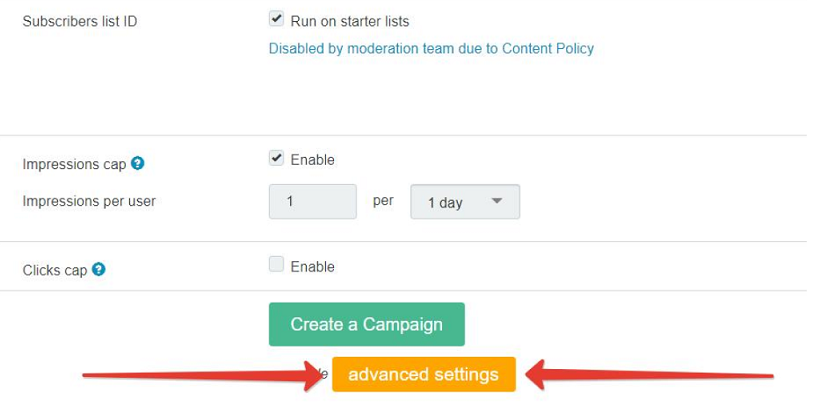The width and height of the screenshot is (815, 403).
Task: Follow the Disabled by moderation team link
Action: coord(431,49)
